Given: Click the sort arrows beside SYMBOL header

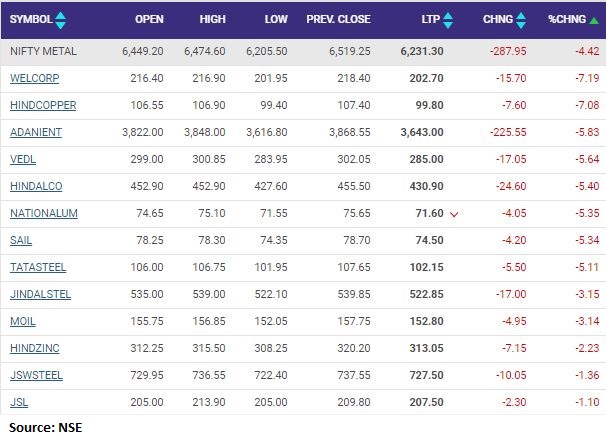Looking at the screenshot, I should [x=61, y=20].
